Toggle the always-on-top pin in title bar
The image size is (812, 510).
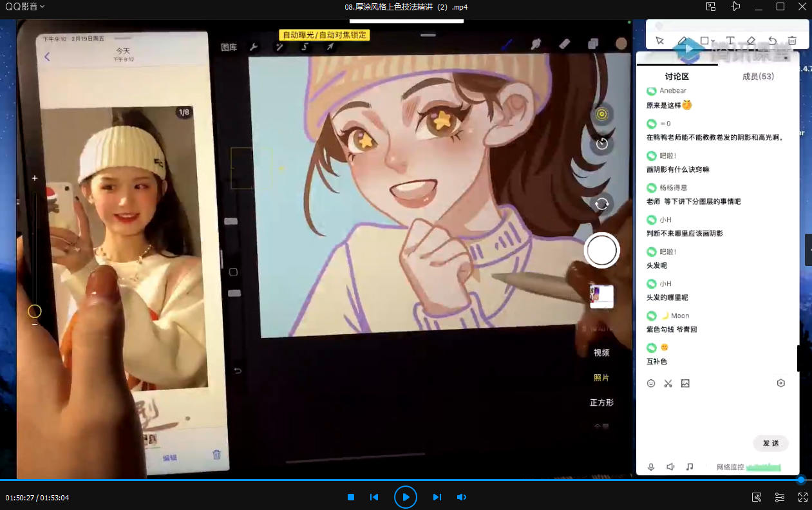[x=736, y=6]
